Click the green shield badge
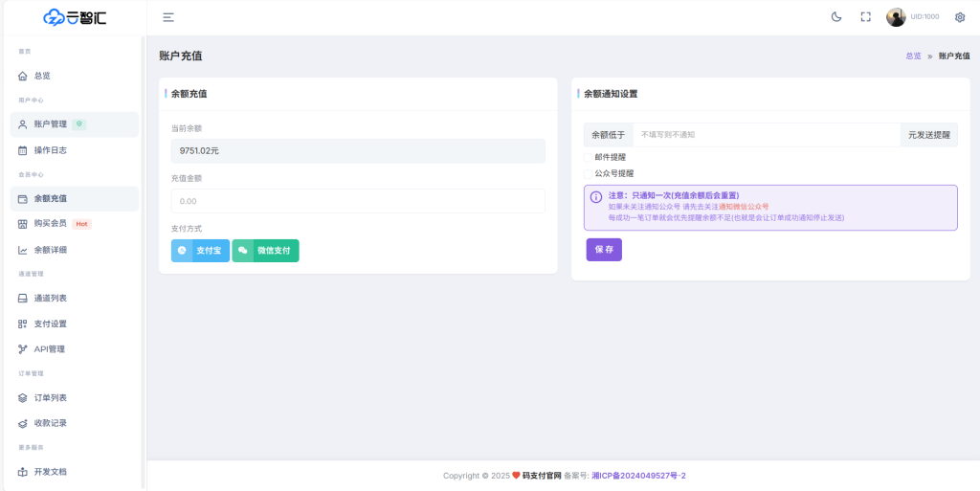This screenshot has height=491, width=980. point(78,124)
